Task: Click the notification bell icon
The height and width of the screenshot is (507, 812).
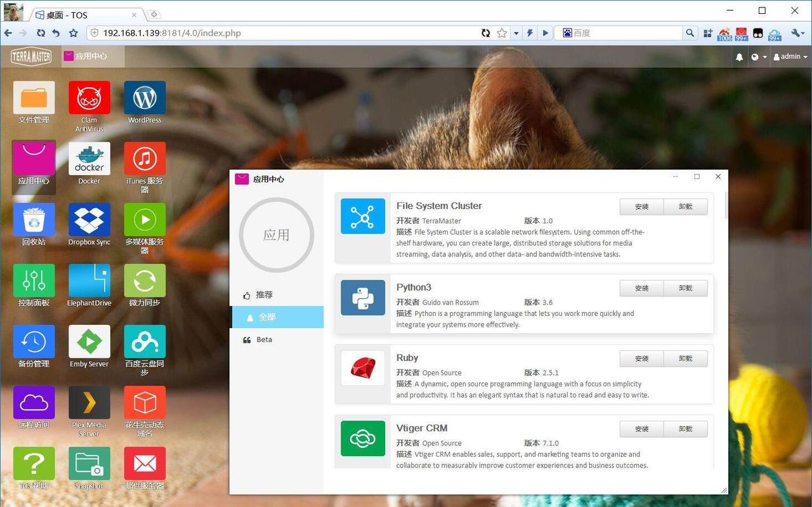Action: coord(739,57)
